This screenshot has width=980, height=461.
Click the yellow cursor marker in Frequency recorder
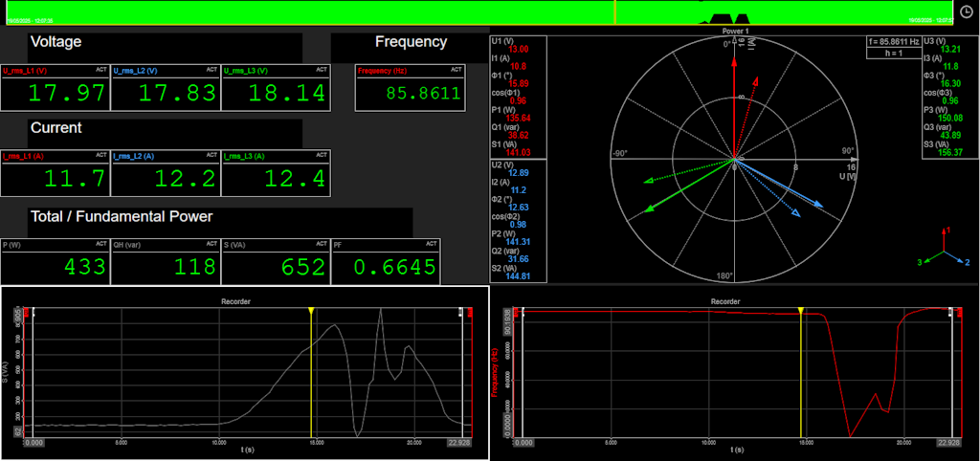tap(801, 311)
